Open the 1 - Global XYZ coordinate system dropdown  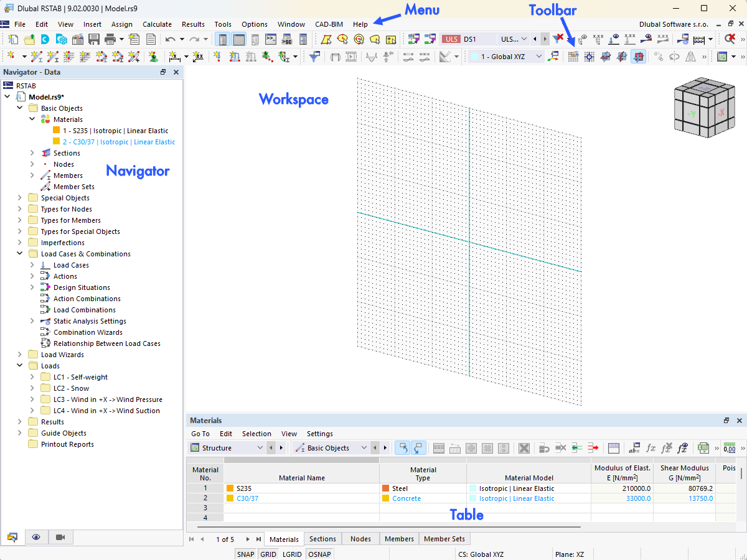[x=539, y=56]
